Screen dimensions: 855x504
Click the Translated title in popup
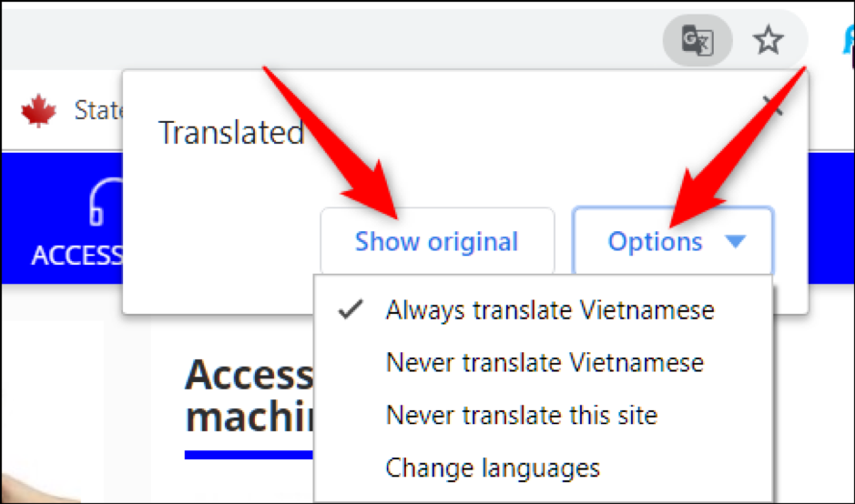(x=231, y=133)
